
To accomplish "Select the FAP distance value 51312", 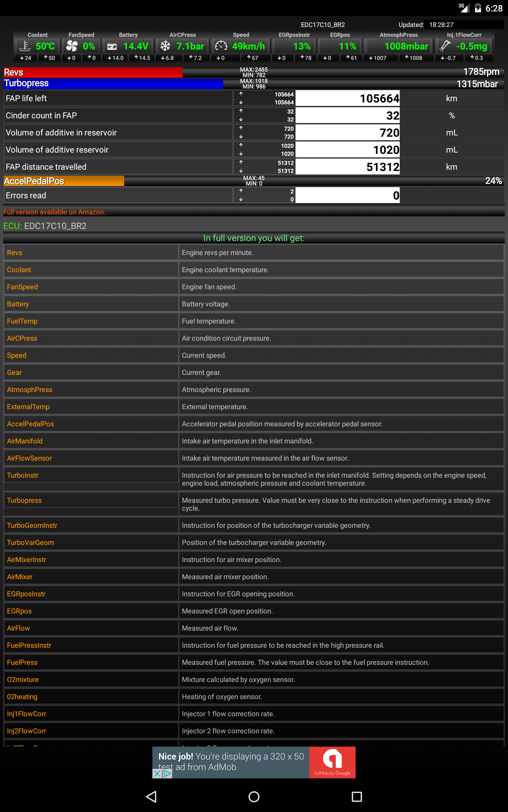I will (347, 167).
